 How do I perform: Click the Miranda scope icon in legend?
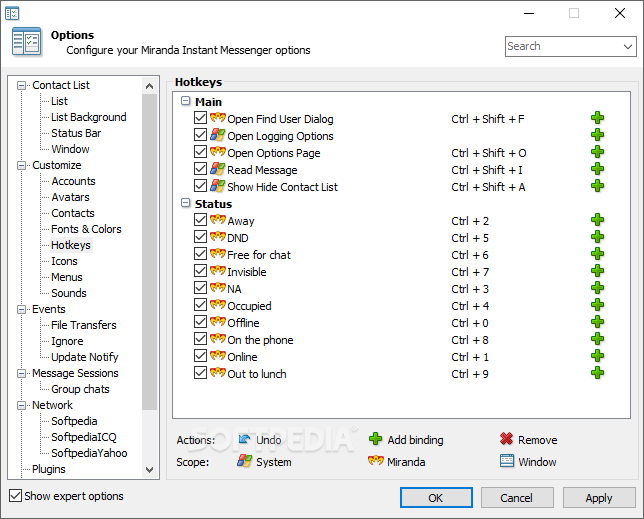click(375, 461)
